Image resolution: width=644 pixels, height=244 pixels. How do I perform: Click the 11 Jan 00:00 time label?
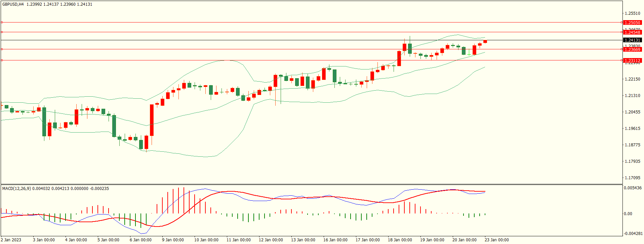click(x=239, y=240)
